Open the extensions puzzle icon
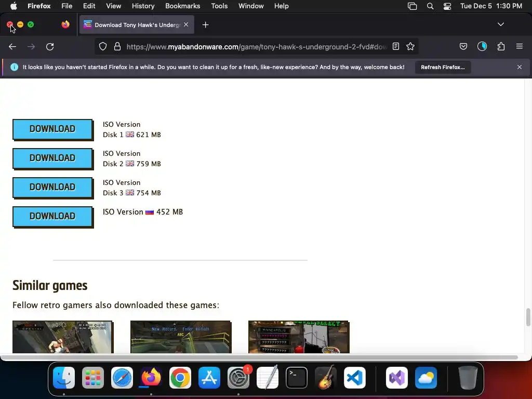 pyautogui.click(x=501, y=46)
